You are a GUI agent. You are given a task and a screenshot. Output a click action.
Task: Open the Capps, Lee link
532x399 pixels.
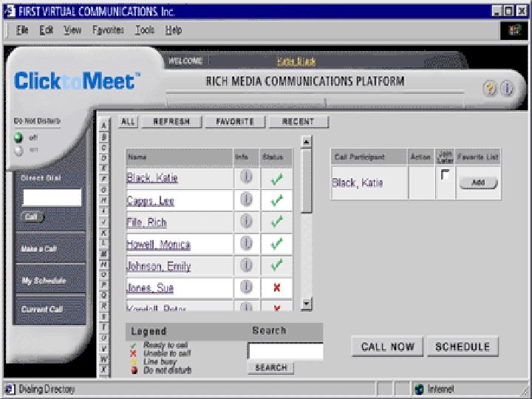(150, 201)
